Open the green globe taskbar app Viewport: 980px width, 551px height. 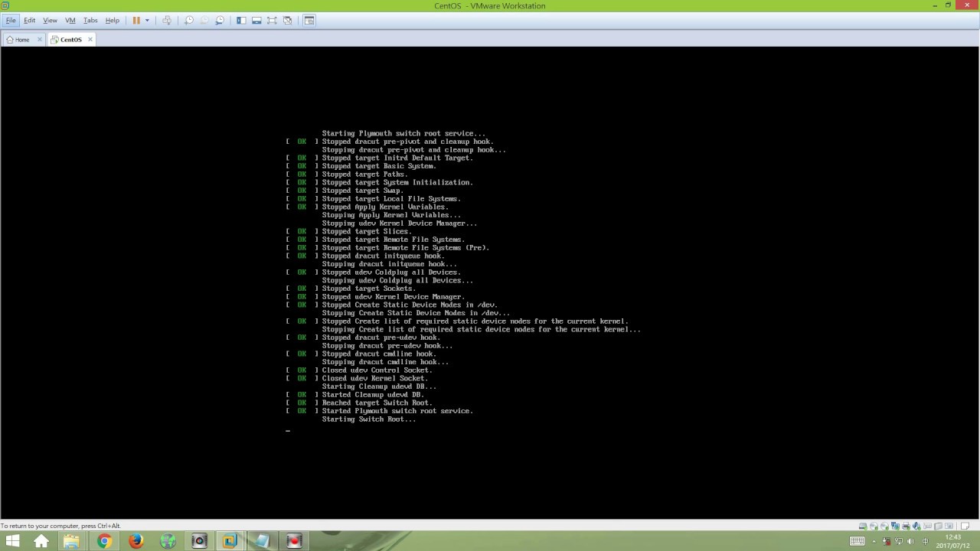(x=168, y=541)
